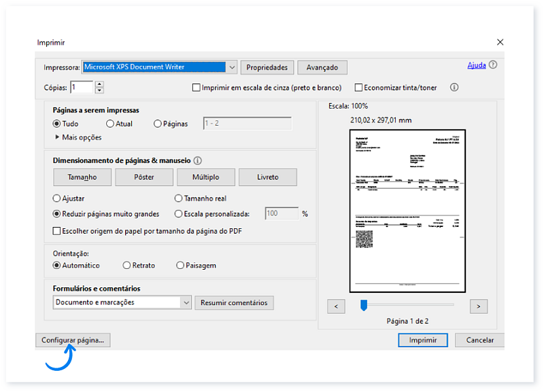Click the Ajuda link
The width and height of the screenshot is (544, 392).
pyautogui.click(x=477, y=65)
